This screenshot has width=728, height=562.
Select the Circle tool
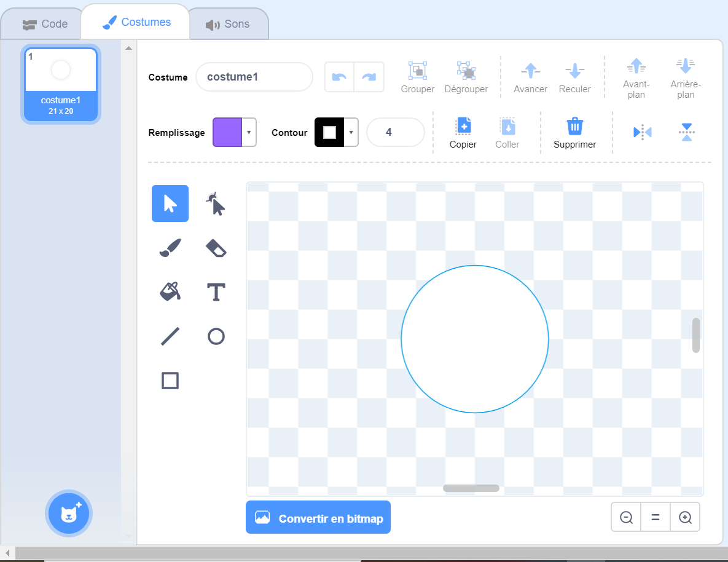pos(216,336)
